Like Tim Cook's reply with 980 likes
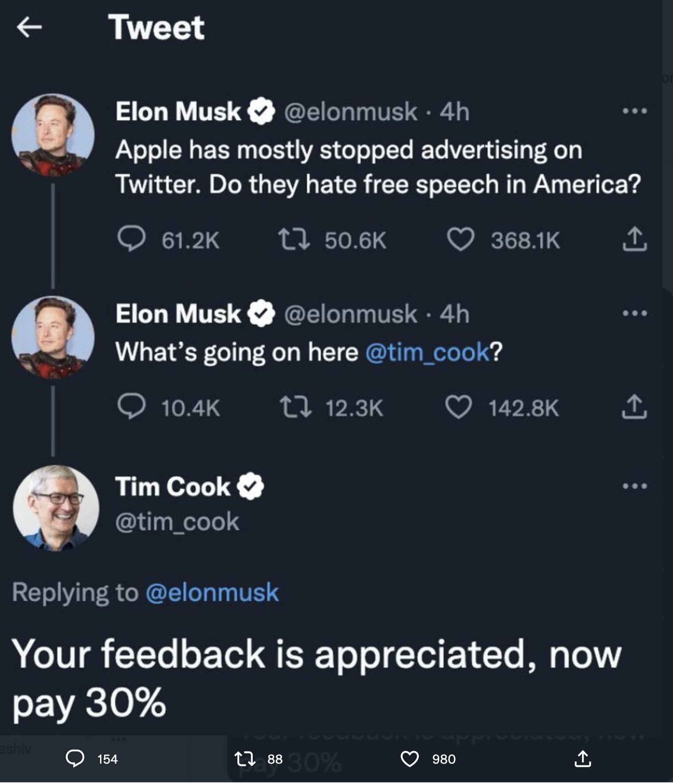 coord(410,759)
